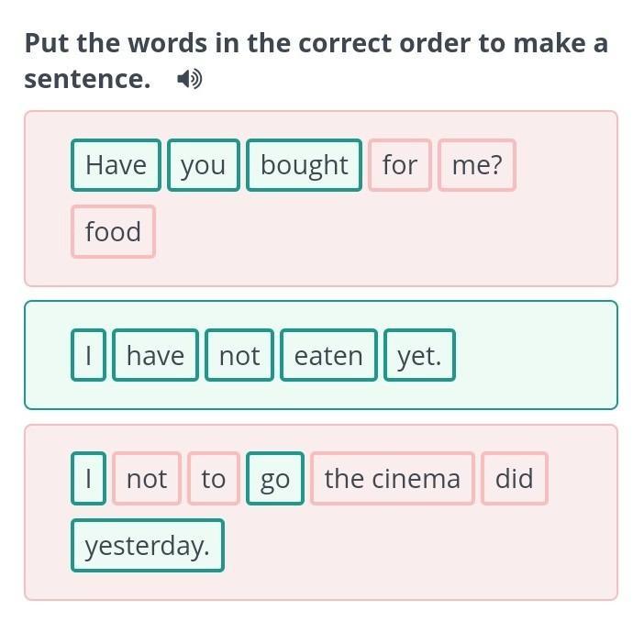The height and width of the screenshot is (644, 644).
Task: Choose the 'eaten' word tile
Action: point(328,355)
